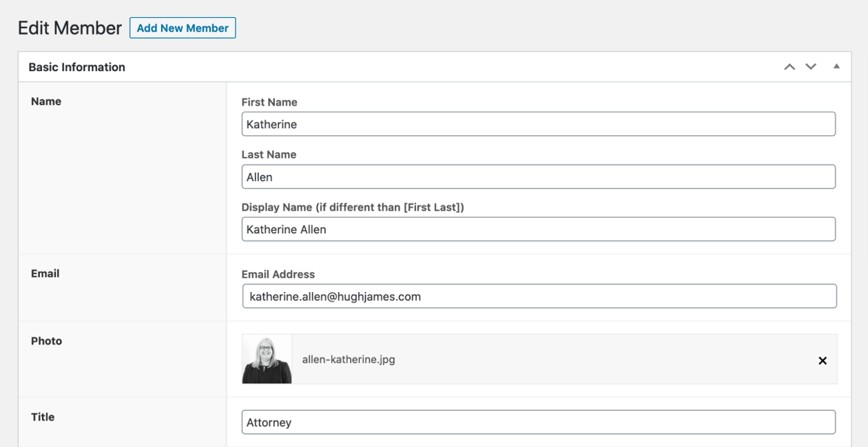868x447 pixels.
Task: Click the Display Name field label
Action: point(352,207)
